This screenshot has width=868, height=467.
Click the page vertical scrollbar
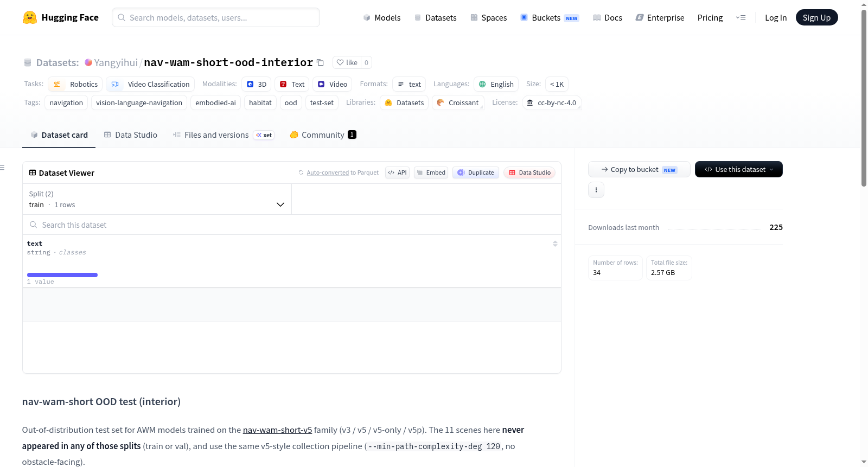(864, 98)
